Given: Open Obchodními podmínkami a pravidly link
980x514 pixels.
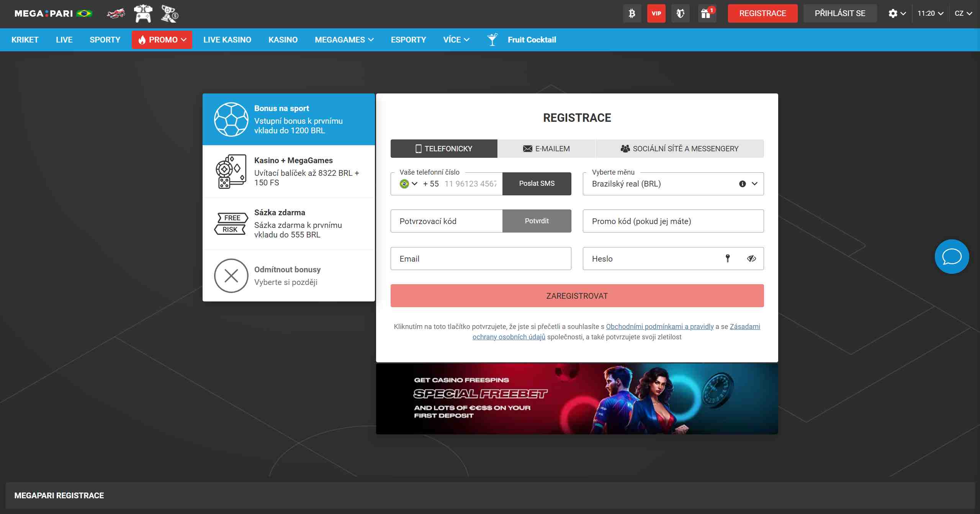Looking at the screenshot, I should (659, 327).
